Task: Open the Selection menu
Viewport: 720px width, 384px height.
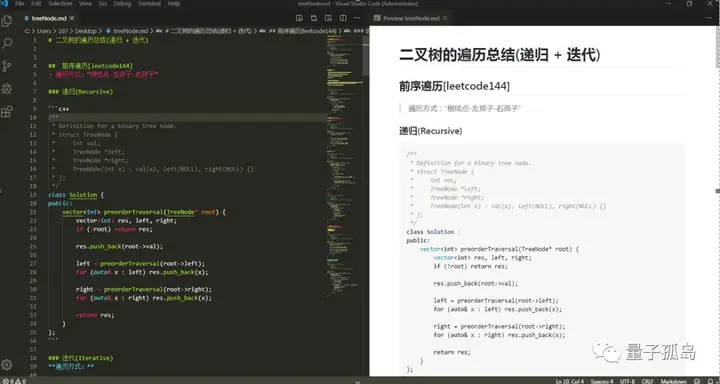Action: (x=60, y=4)
